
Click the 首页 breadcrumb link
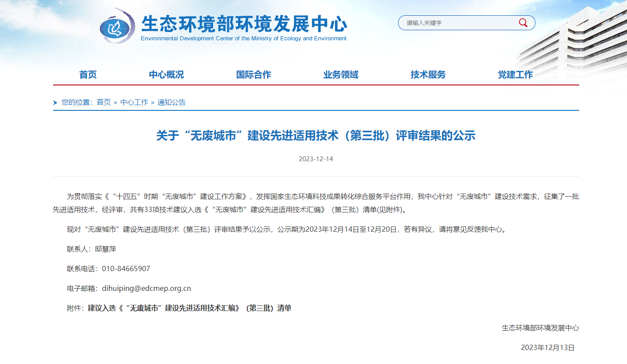tap(103, 102)
